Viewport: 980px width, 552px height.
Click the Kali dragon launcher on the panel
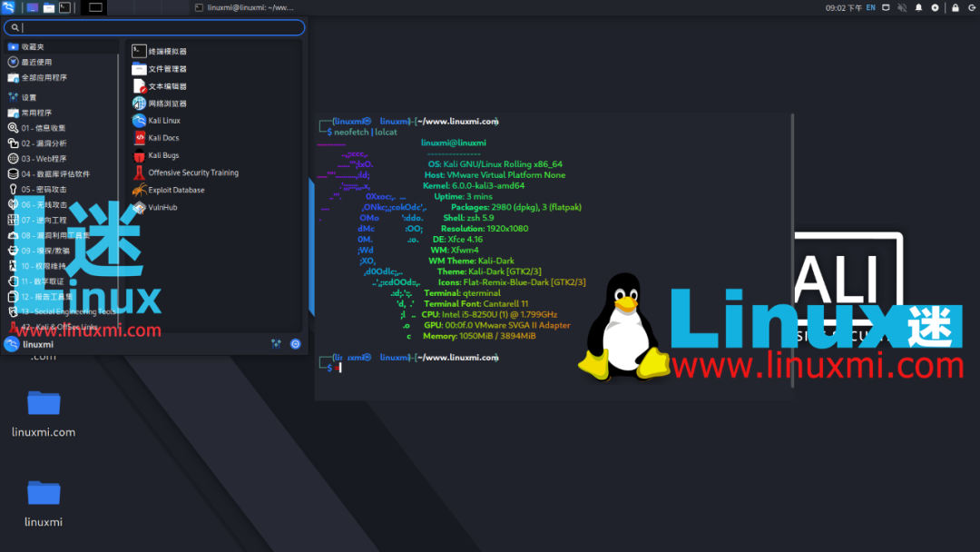pyautogui.click(x=7, y=6)
